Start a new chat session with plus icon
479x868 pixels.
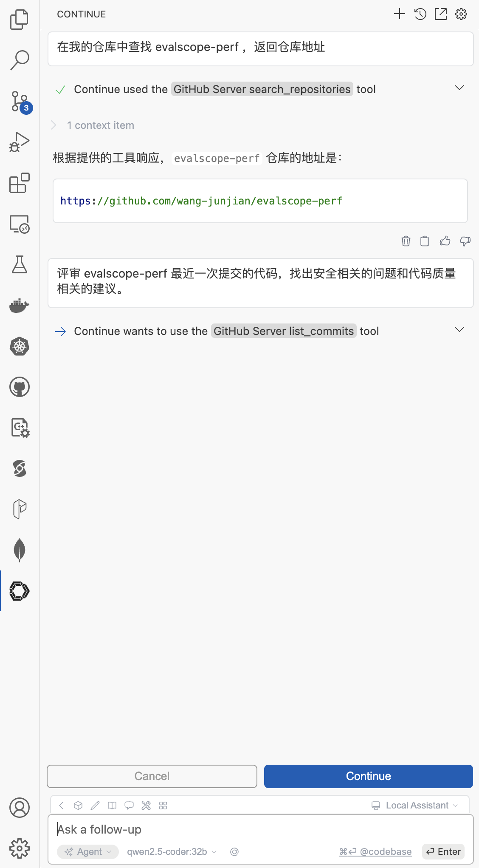pos(399,14)
